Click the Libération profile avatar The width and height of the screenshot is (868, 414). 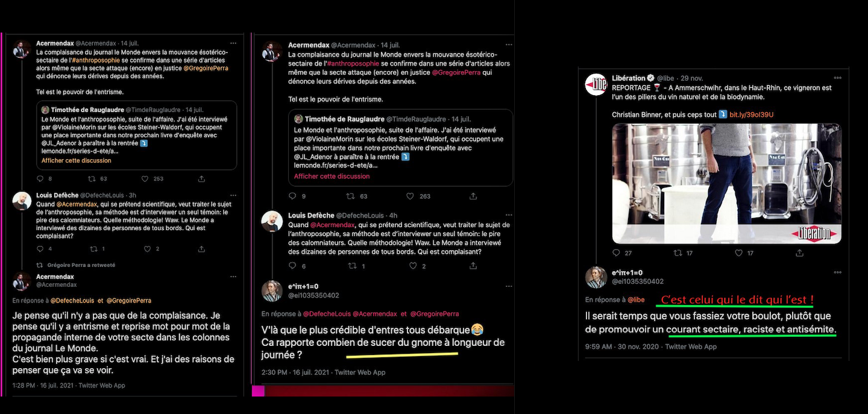coord(596,84)
